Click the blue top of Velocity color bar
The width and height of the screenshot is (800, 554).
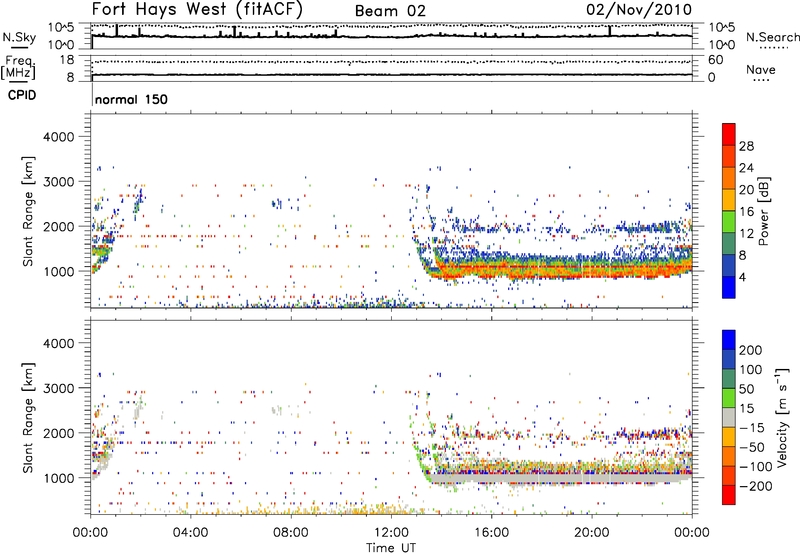point(729,340)
